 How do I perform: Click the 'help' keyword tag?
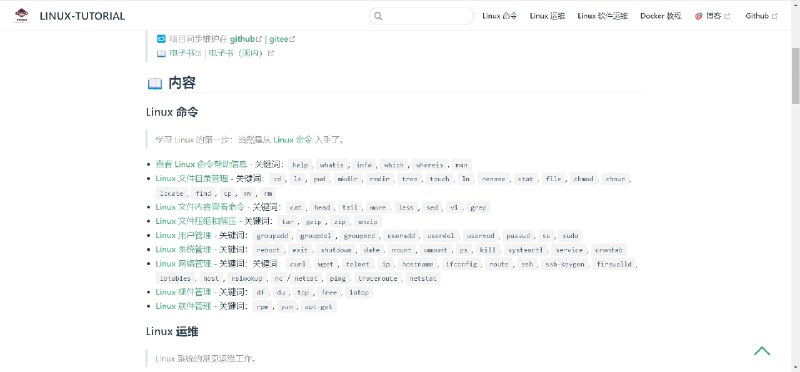click(300, 165)
